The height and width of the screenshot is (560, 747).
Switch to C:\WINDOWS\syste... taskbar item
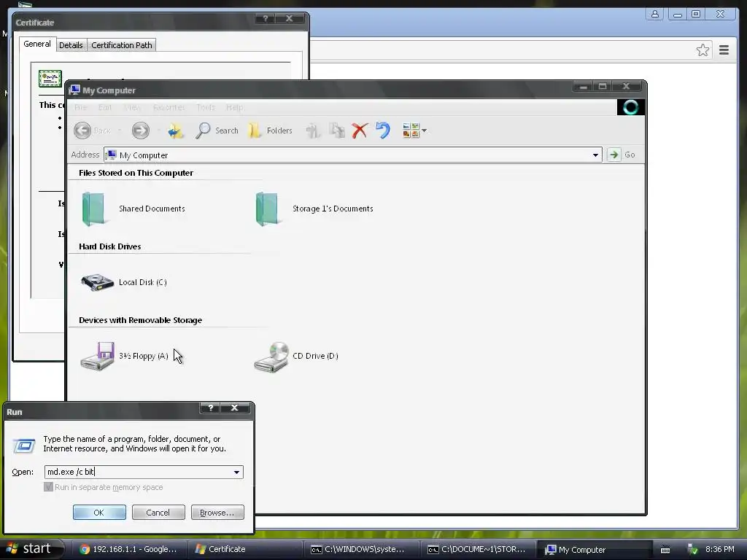pyautogui.click(x=361, y=549)
